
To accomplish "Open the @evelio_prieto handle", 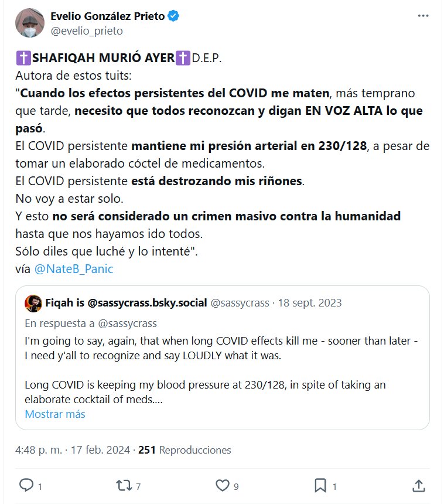I will tap(87, 31).
